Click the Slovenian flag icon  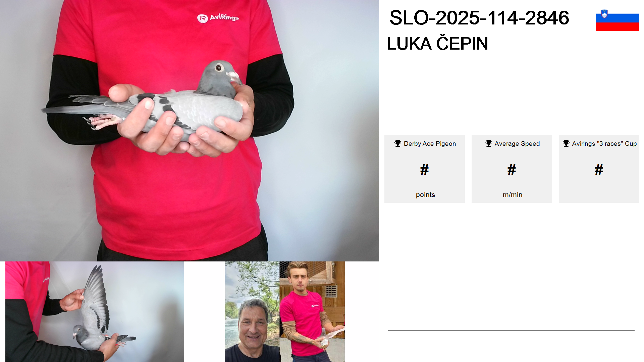(x=617, y=20)
